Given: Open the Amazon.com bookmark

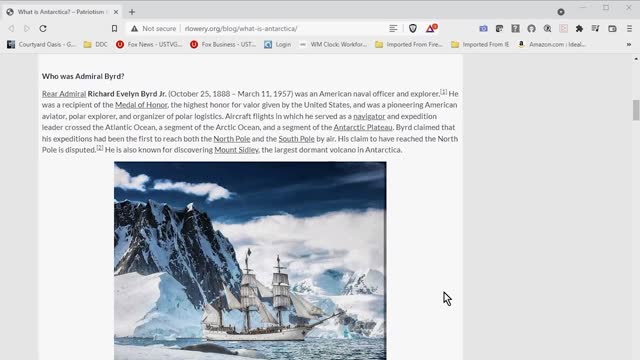Looking at the screenshot, I should [x=551, y=44].
